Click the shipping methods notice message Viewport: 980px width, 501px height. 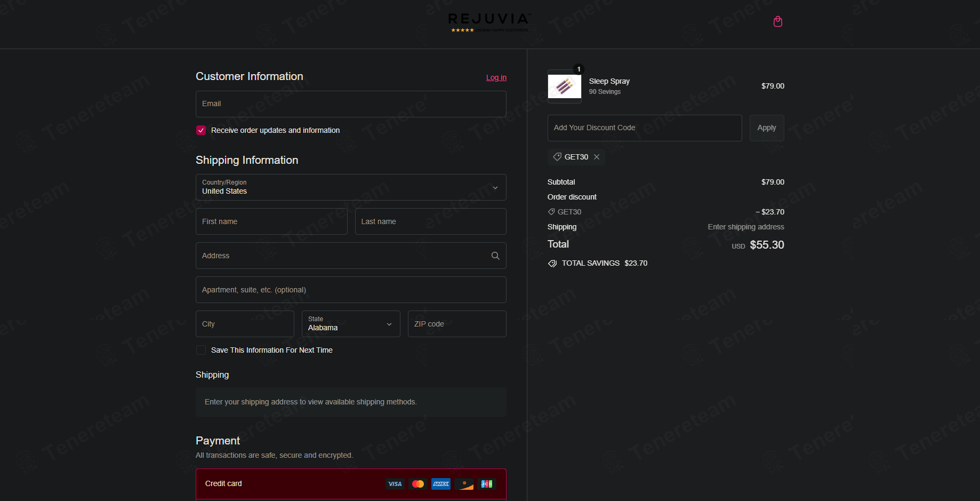click(x=351, y=402)
